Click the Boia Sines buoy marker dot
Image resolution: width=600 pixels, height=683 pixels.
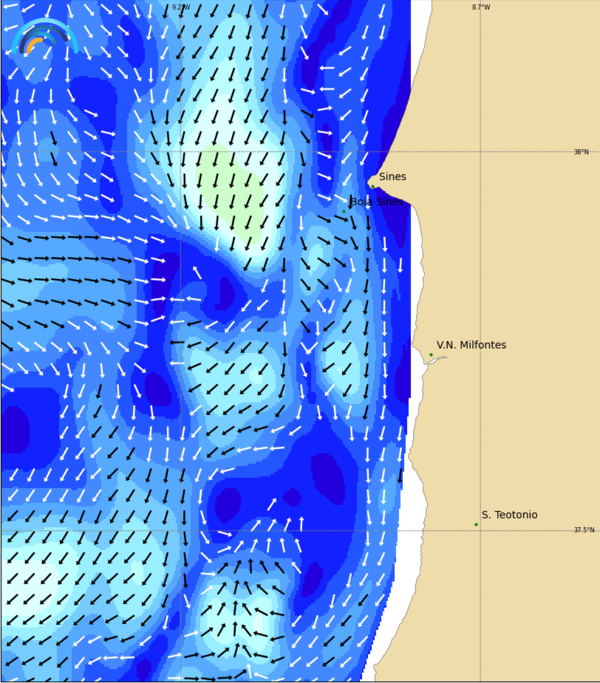tap(345, 211)
